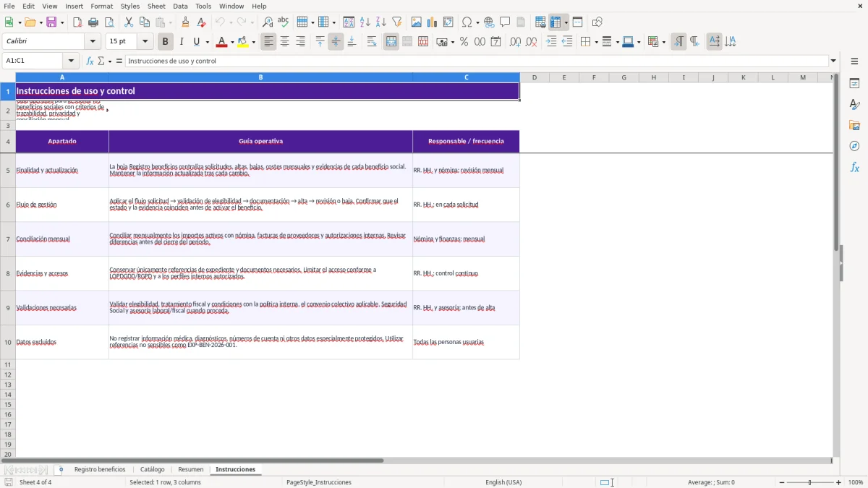Screen dimensions: 868x488
Task: Open the Font Size dropdown
Action: pos(145,42)
